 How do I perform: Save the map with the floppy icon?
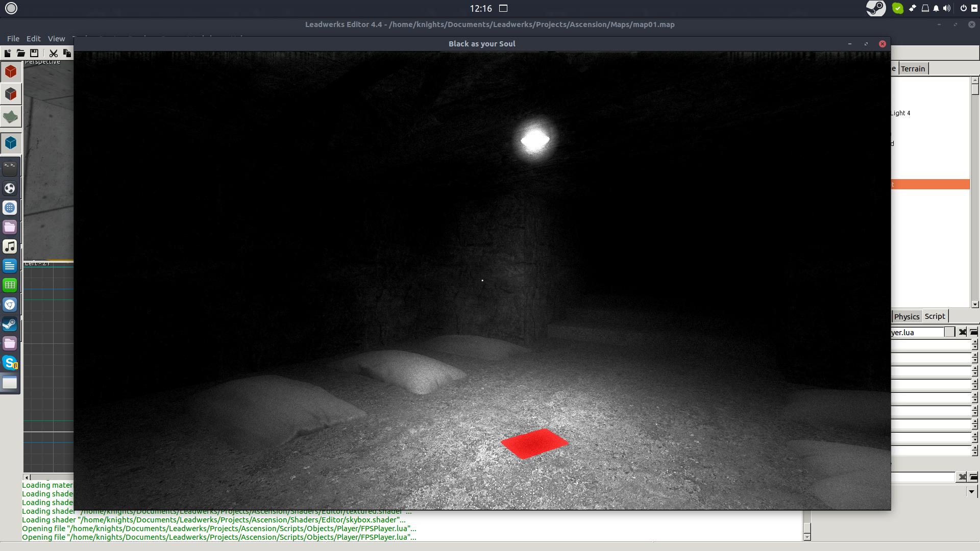pyautogui.click(x=34, y=53)
